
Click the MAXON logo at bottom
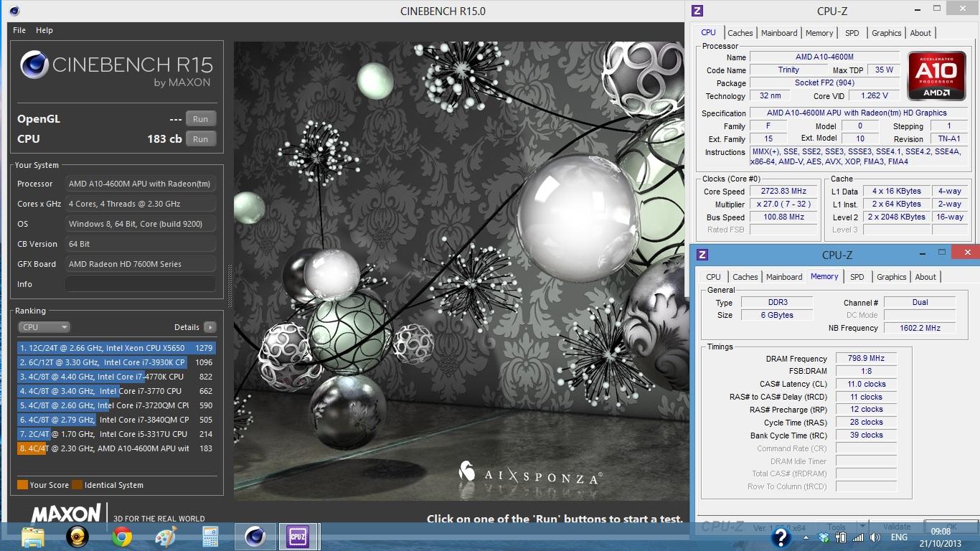click(66, 514)
